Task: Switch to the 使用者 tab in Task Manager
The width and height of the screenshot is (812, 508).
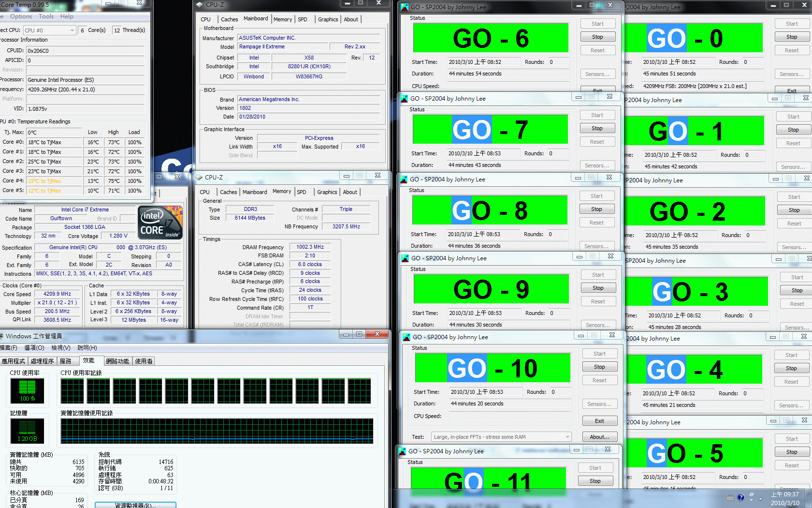Action: pyautogui.click(x=144, y=361)
